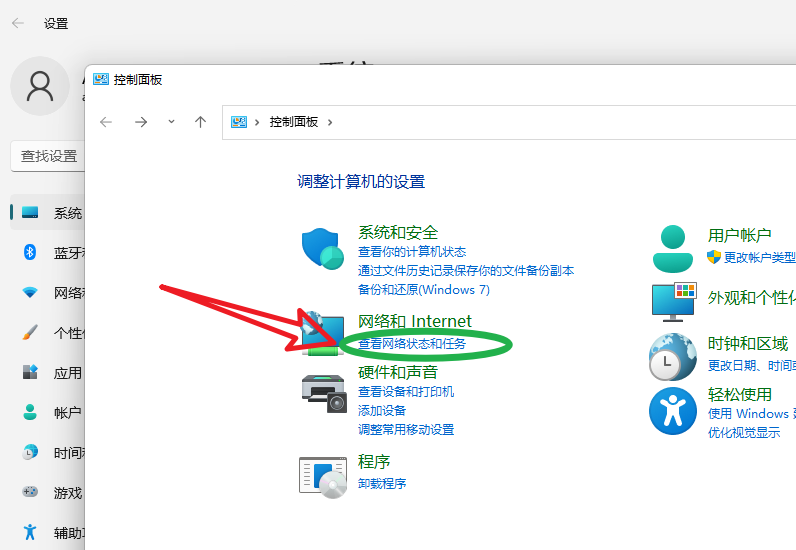The image size is (796, 550).
Task: Click Control Panel forward navigation arrow
Action: [x=141, y=122]
